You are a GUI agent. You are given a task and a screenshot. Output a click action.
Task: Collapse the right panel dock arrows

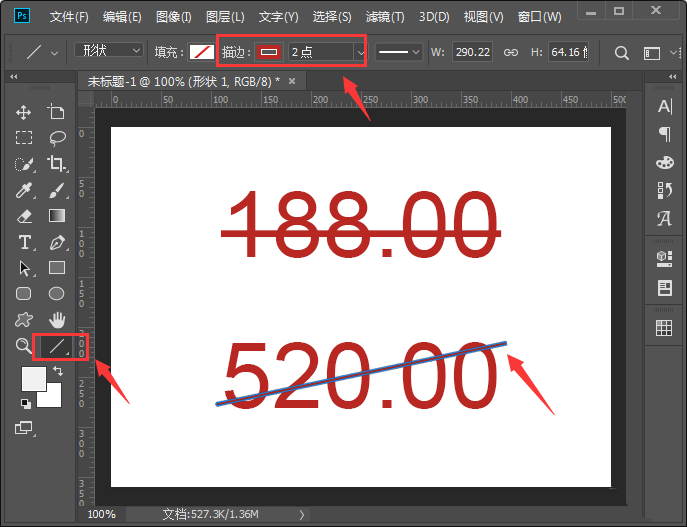click(x=673, y=77)
